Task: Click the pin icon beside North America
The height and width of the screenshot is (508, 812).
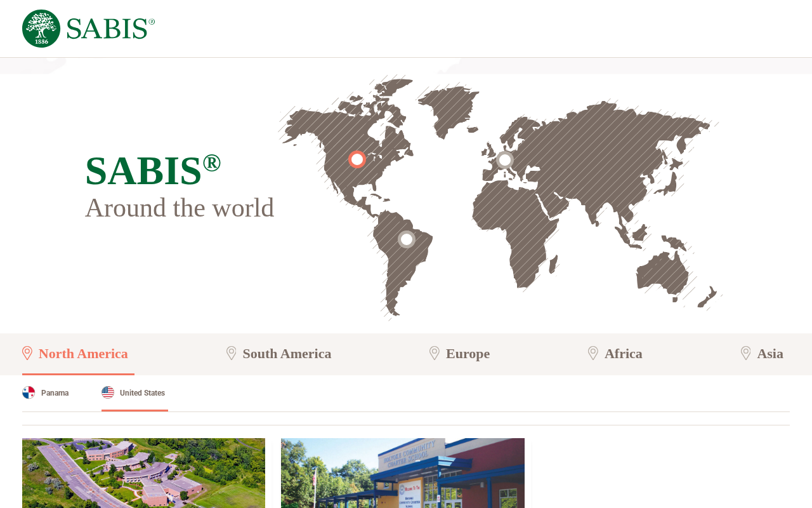Action: point(27,353)
